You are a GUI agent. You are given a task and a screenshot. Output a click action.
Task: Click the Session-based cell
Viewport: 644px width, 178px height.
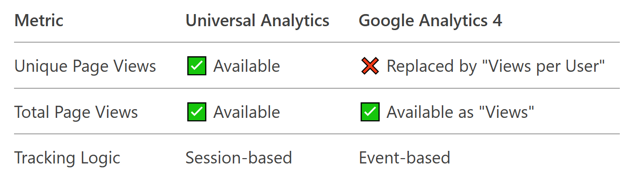(x=239, y=158)
